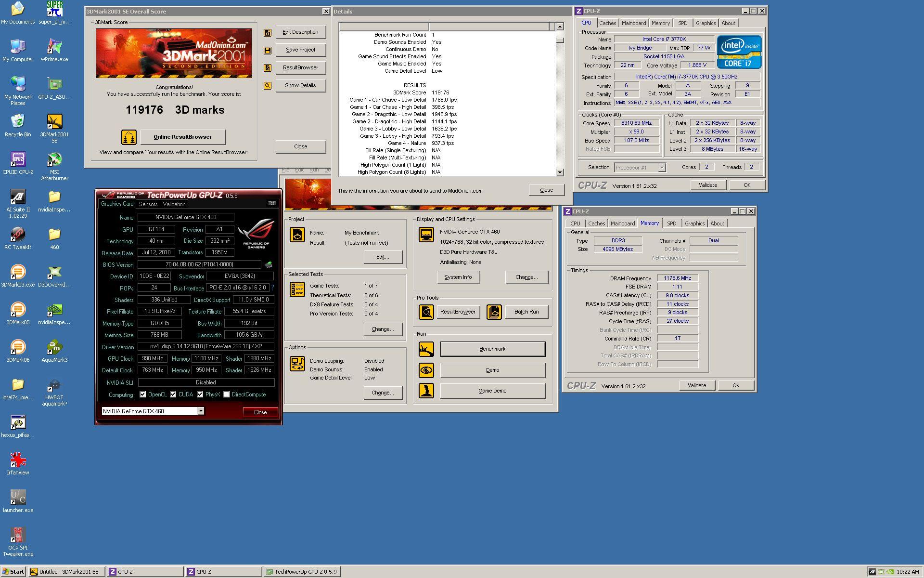Click Validate in the top CPU-Z window
Viewport: 924px width, 578px height.
coord(708,185)
